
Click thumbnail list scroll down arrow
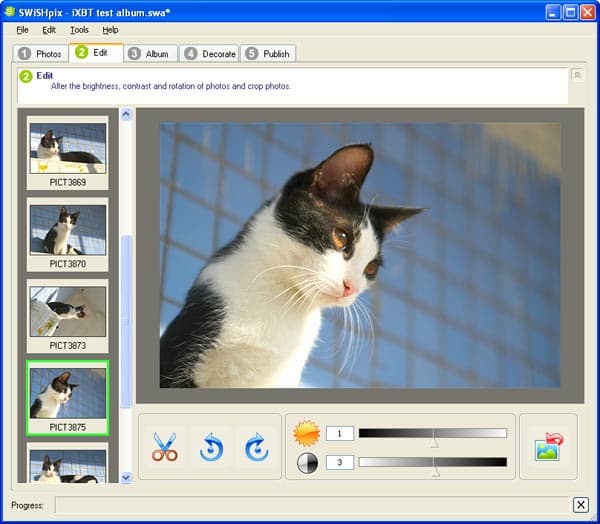point(126,477)
